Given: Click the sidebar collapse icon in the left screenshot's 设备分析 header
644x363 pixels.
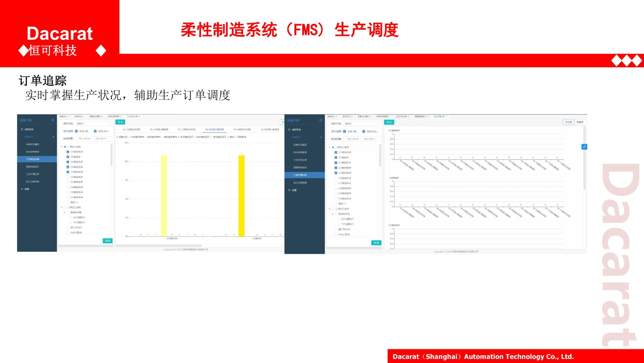Looking at the screenshot, I should tap(53, 120).
